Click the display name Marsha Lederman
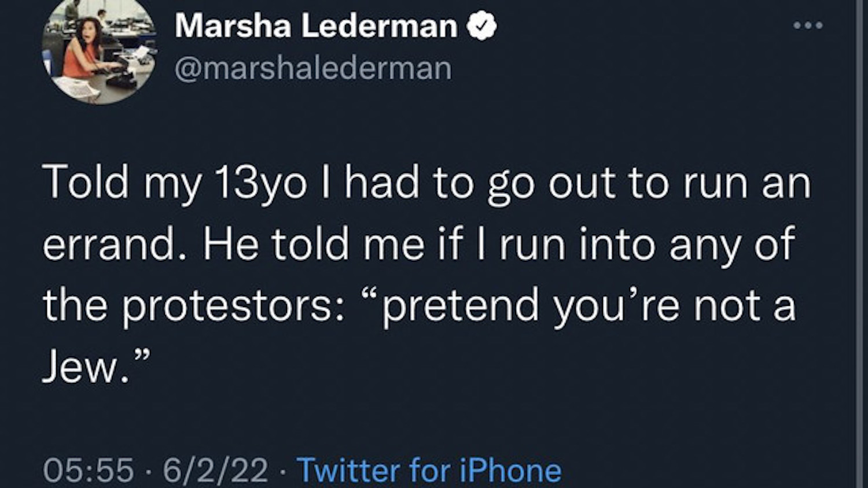The width and height of the screenshot is (868, 488). pos(316,27)
